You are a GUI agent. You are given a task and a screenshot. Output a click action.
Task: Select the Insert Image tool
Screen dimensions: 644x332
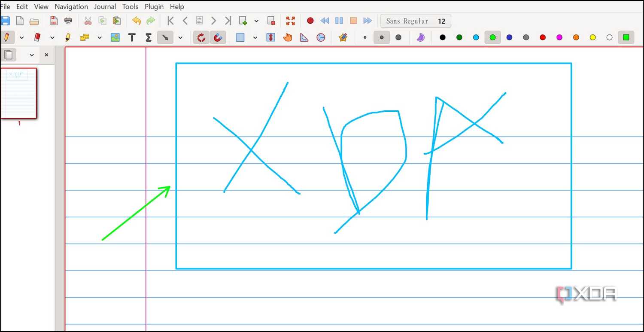pyautogui.click(x=115, y=37)
